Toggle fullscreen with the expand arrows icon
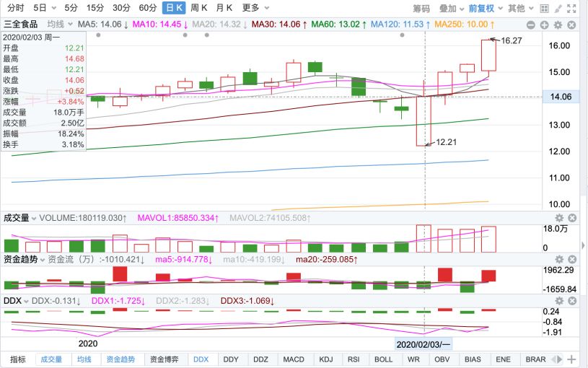 [x=571, y=8]
